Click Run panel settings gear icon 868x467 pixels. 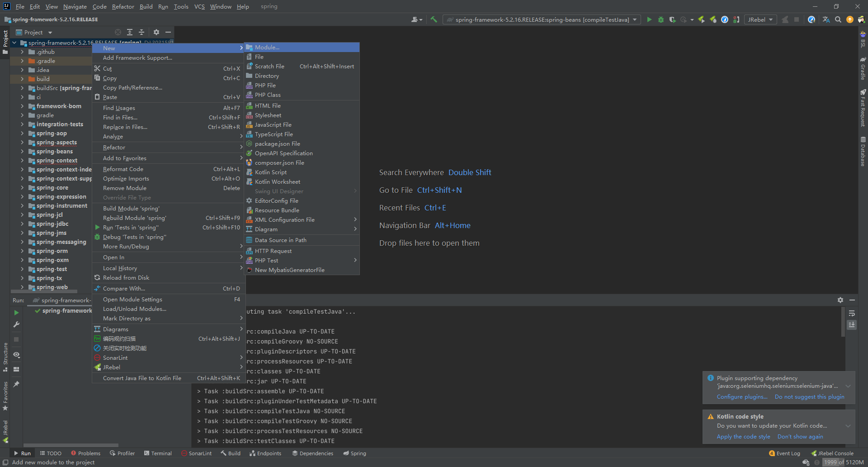tap(840, 300)
